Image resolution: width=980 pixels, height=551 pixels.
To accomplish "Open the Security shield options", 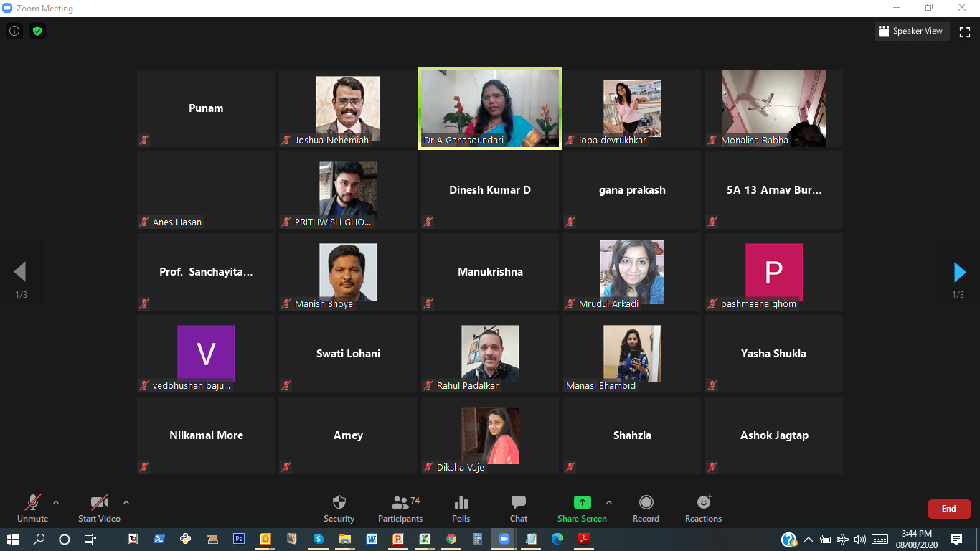I will point(339,509).
